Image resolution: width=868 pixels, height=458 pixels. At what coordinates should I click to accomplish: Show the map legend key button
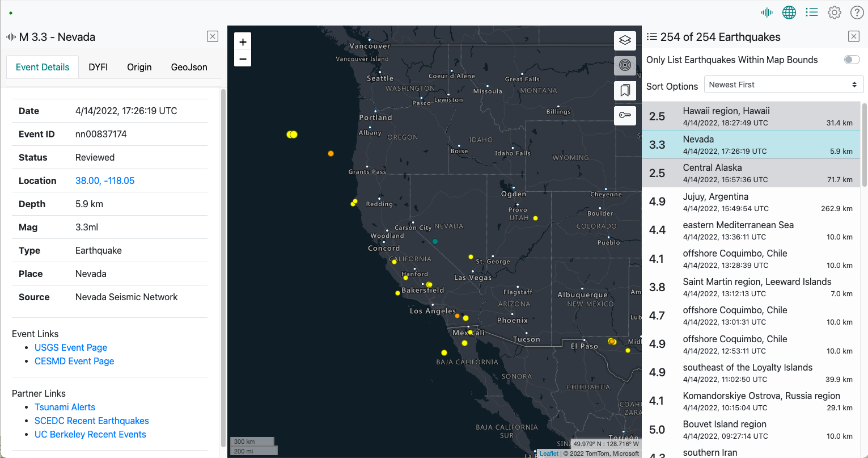click(625, 116)
